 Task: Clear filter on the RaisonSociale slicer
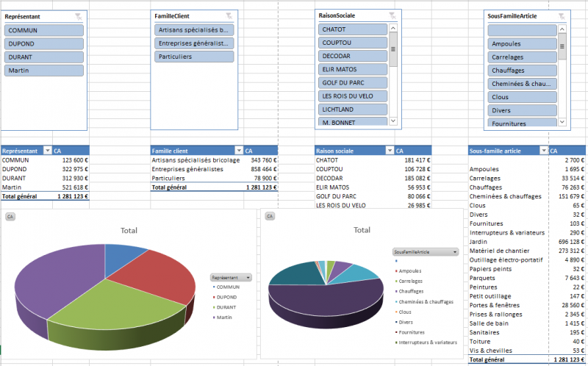392,15
